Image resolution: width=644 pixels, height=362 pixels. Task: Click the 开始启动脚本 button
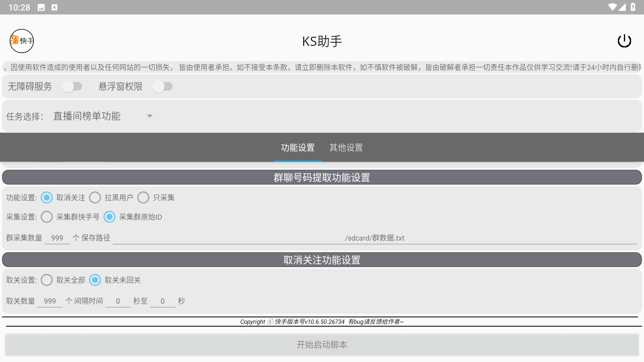tap(322, 344)
